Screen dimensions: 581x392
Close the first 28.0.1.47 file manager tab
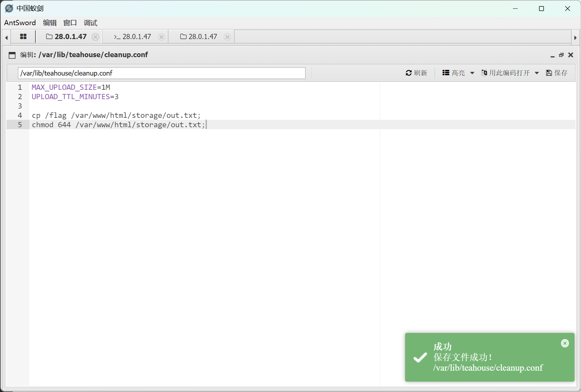[x=95, y=37]
